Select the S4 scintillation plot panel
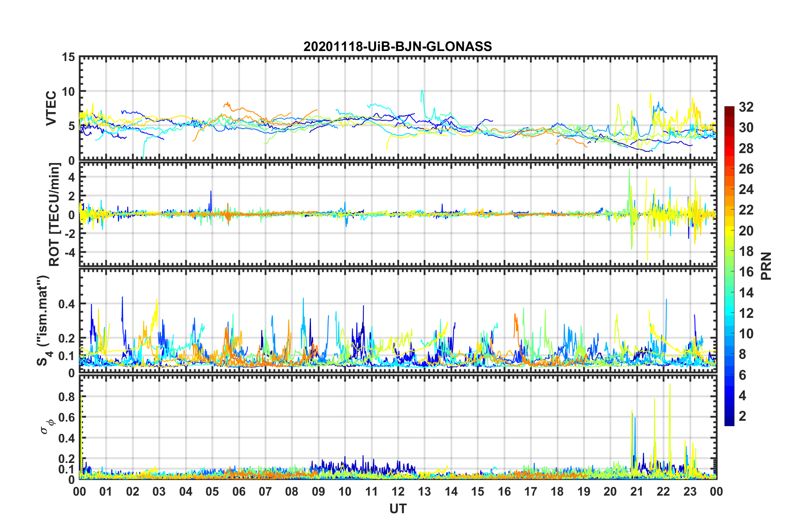 pyautogui.click(x=398, y=321)
